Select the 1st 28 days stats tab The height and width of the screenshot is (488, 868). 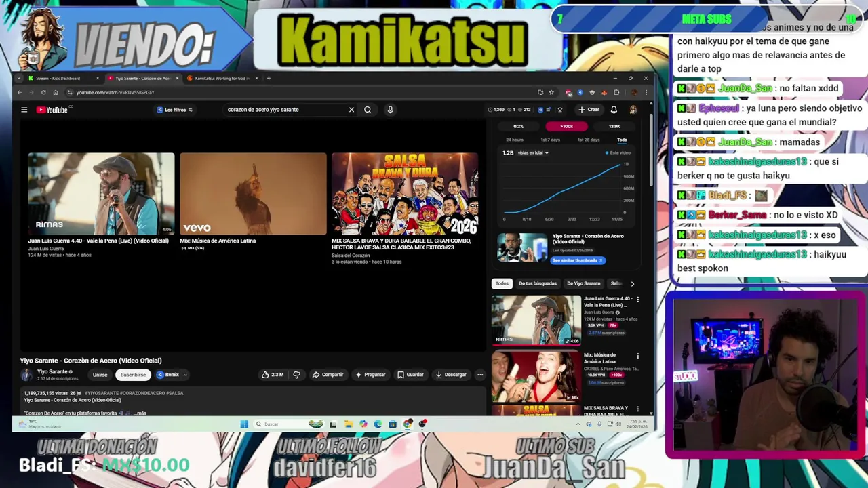pyautogui.click(x=589, y=140)
